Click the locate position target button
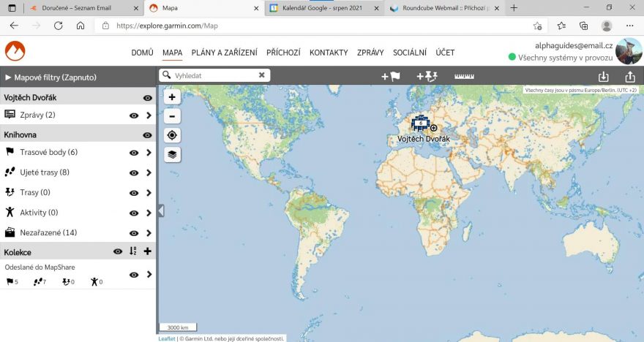The width and height of the screenshot is (644, 342). 172,135
